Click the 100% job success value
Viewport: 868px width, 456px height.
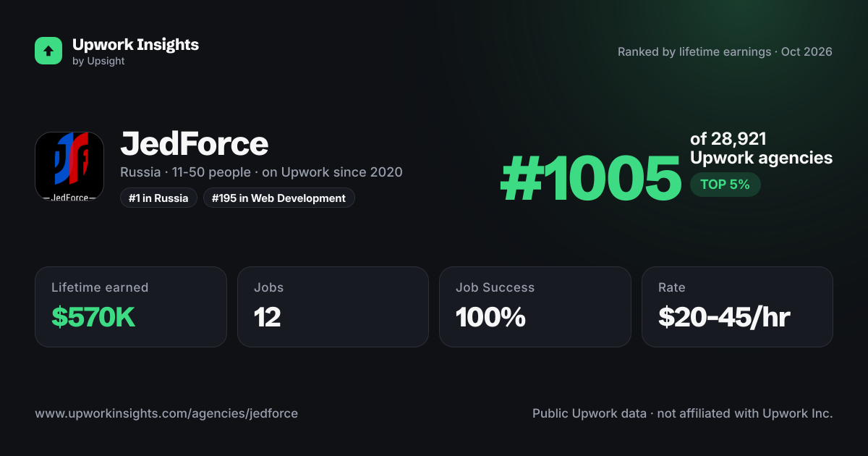[490, 317]
